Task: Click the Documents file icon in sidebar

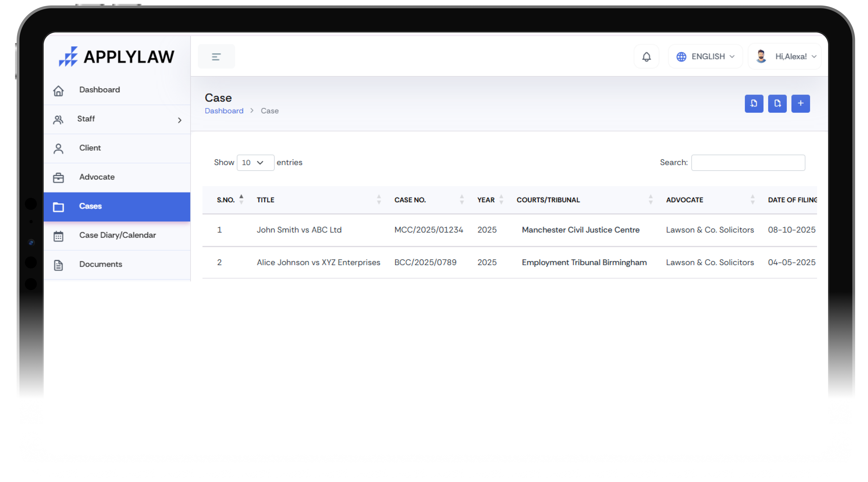Action: click(58, 265)
